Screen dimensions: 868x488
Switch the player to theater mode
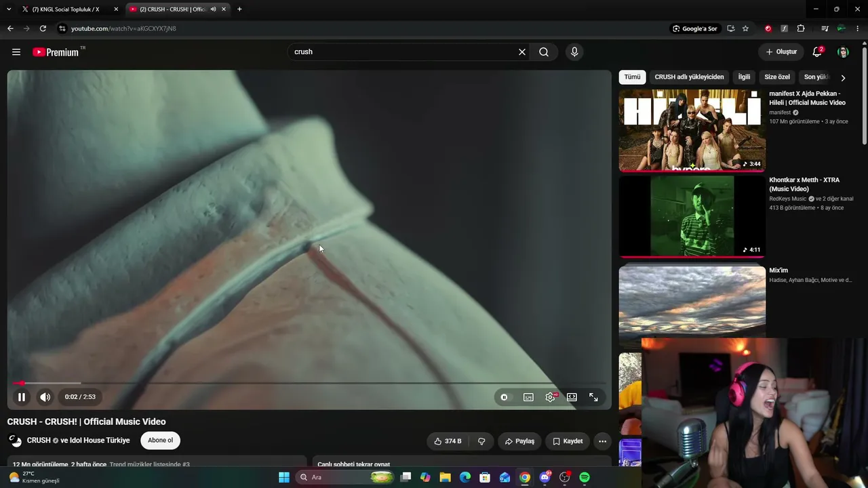click(x=572, y=397)
